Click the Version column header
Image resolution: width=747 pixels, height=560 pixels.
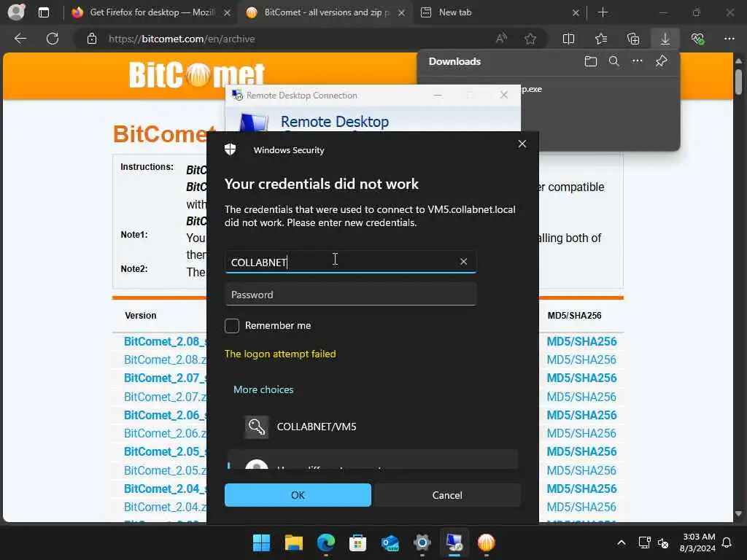[x=141, y=315]
